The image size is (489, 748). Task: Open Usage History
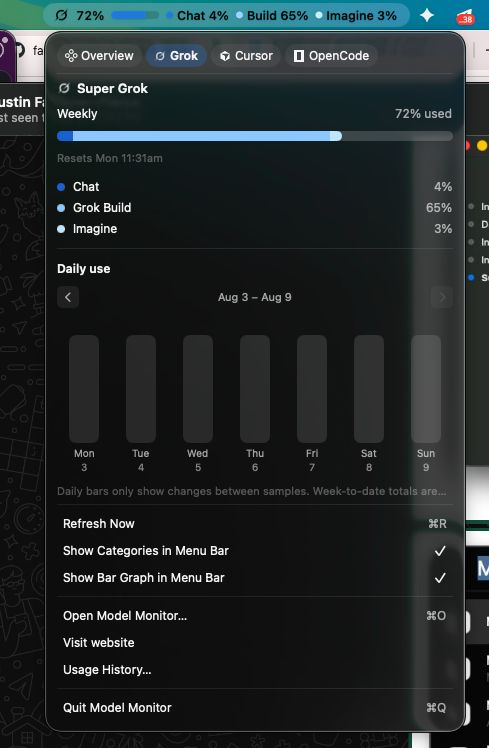(x=255, y=670)
